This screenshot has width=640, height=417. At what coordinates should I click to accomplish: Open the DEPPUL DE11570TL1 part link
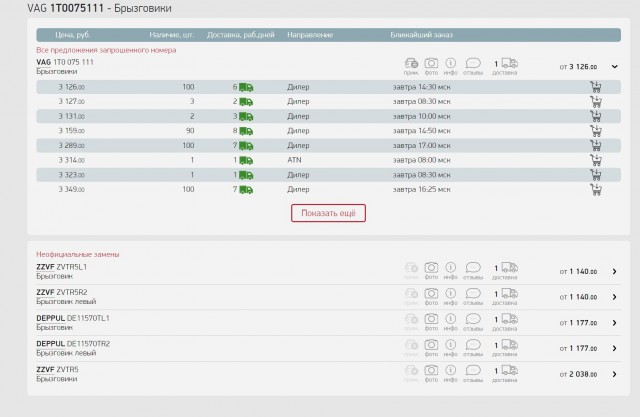pos(73,318)
